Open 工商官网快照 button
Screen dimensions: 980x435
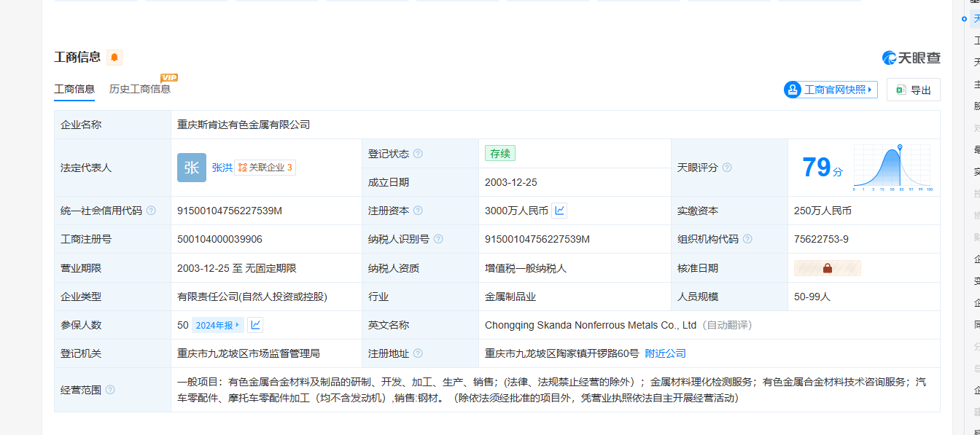831,90
